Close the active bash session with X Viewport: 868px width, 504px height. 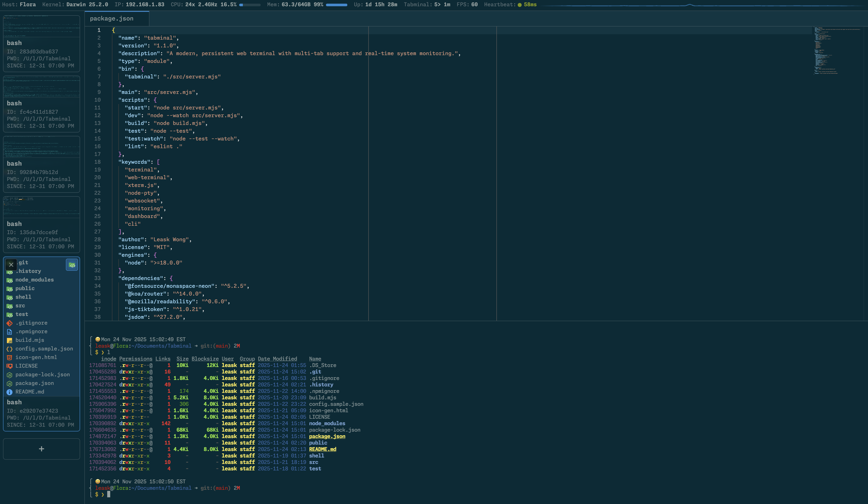click(x=11, y=264)
